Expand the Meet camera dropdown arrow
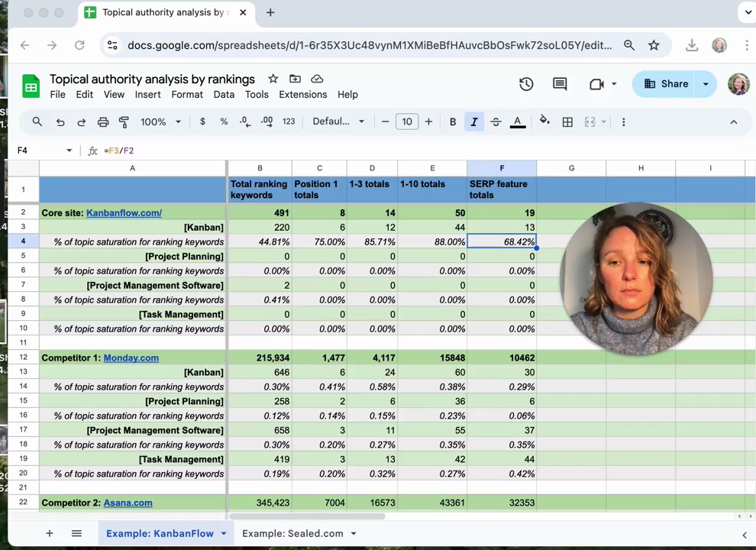This screenshot has width=756, height=550. tap(614, 84)
